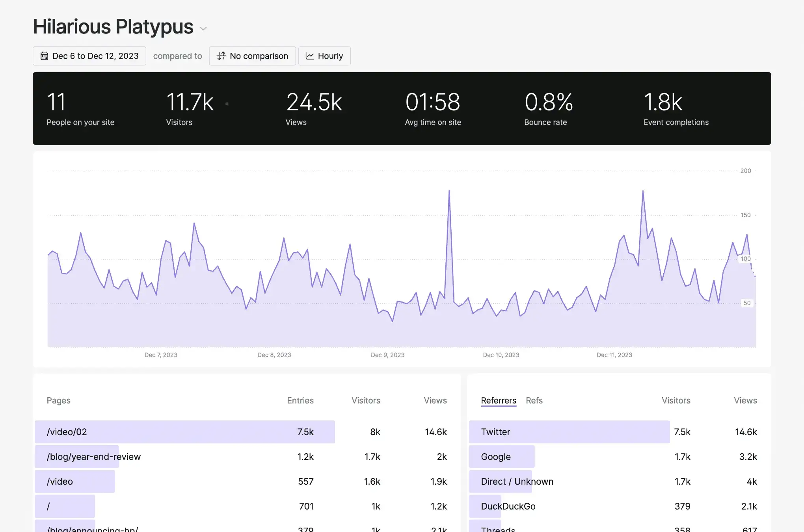The image size is (804, 532).
Task: Click the line chart icon next to Hourly
Action: [x=310, y=56]
